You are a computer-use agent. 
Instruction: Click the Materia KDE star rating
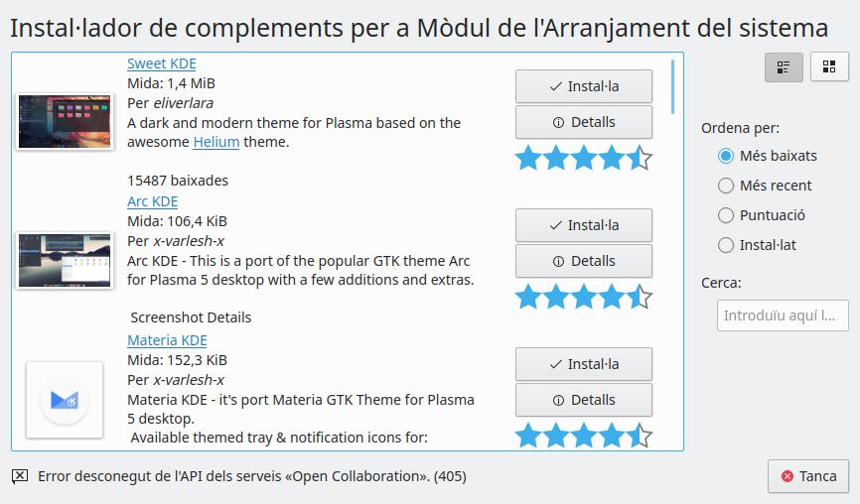[x=583, y=436]
